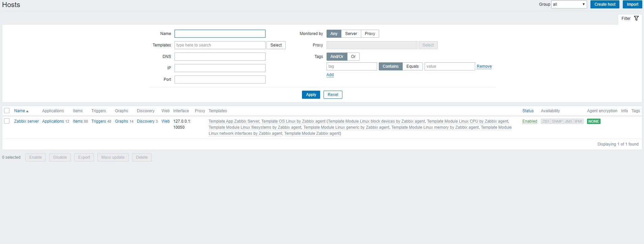Click the 127.0.0.1: 10050 interface text
The image size is (644, 244).
point(182,124)
